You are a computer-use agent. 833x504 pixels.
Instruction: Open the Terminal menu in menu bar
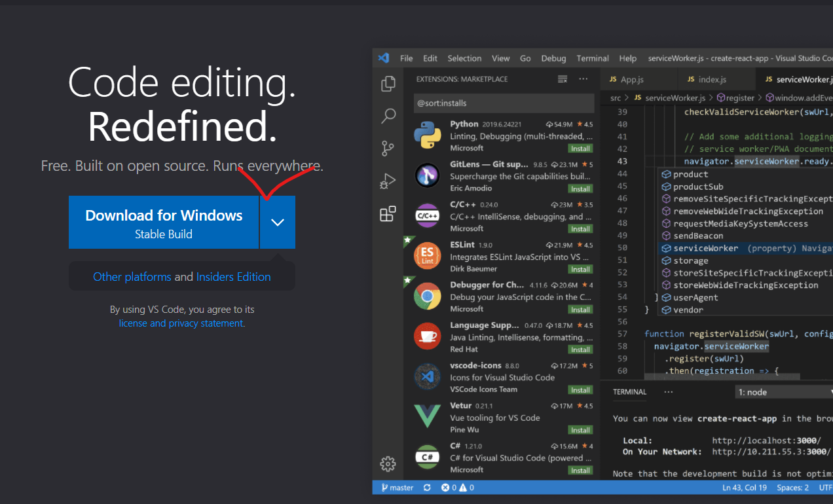tap(593, 58)
